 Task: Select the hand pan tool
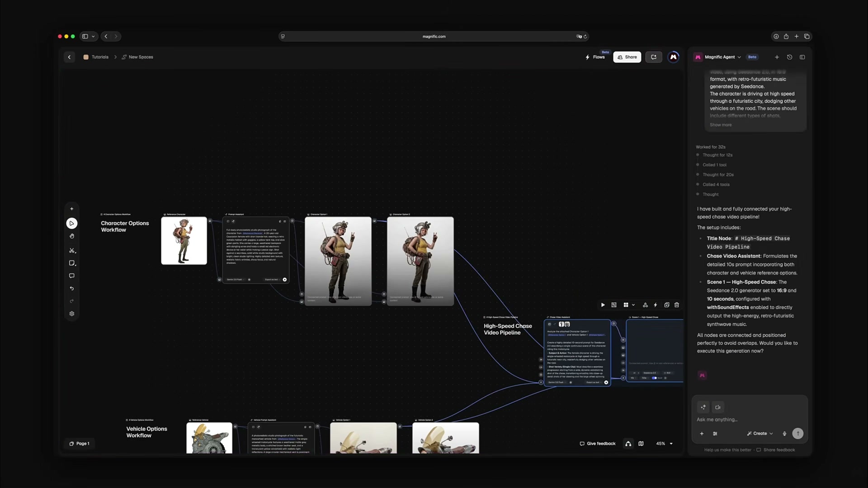coord(71,236)
